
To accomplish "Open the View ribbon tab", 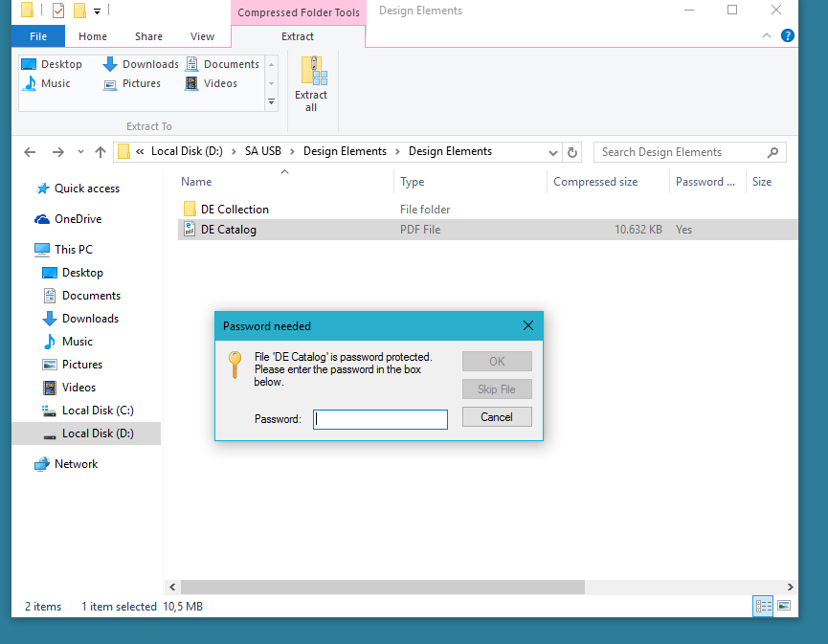I will pyautogui.click(x=202, y=36).
